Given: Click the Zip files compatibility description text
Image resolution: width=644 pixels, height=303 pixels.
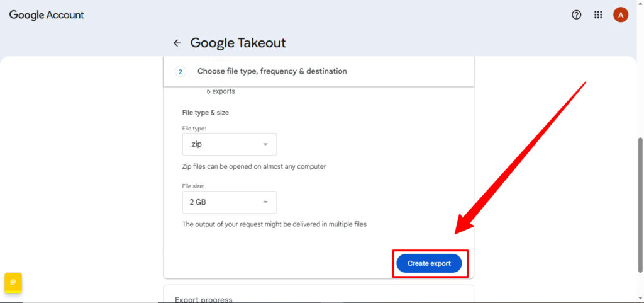Looking at the screenshot, I should click(x=253, y=167).
